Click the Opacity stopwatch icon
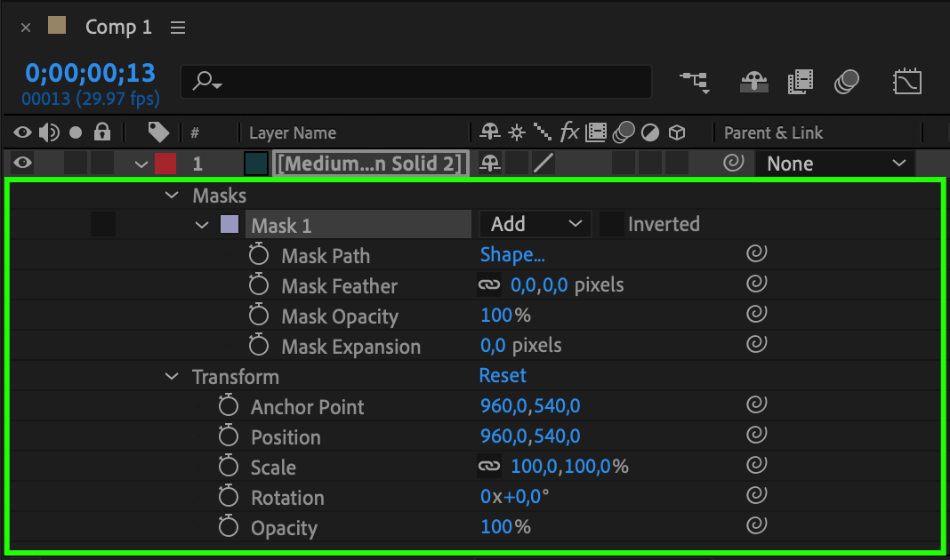Viewport: 950px width, 560px height. pyautogui.click(x=229, y=528)
